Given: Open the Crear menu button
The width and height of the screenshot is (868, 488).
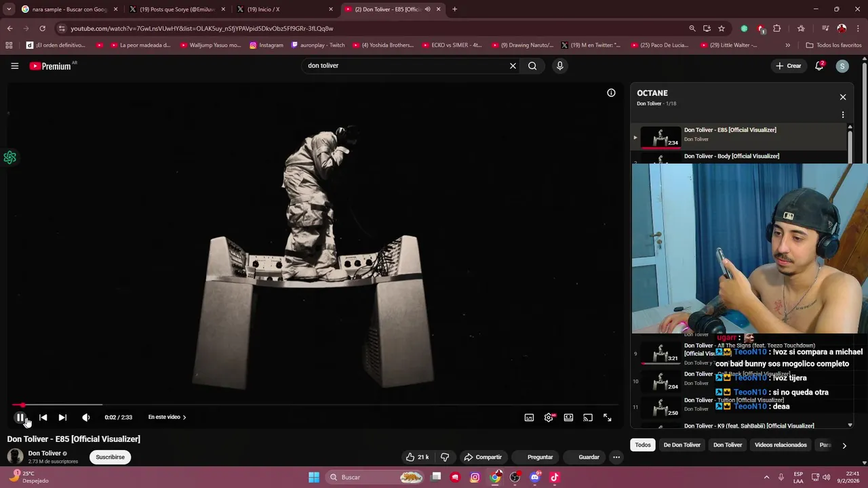Looking at the screenshot, I should [x=789, y=66].
